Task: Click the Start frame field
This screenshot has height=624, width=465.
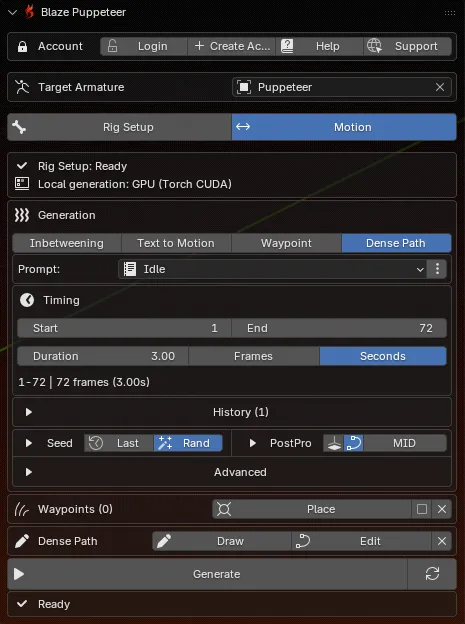Action: pos(124,328)
